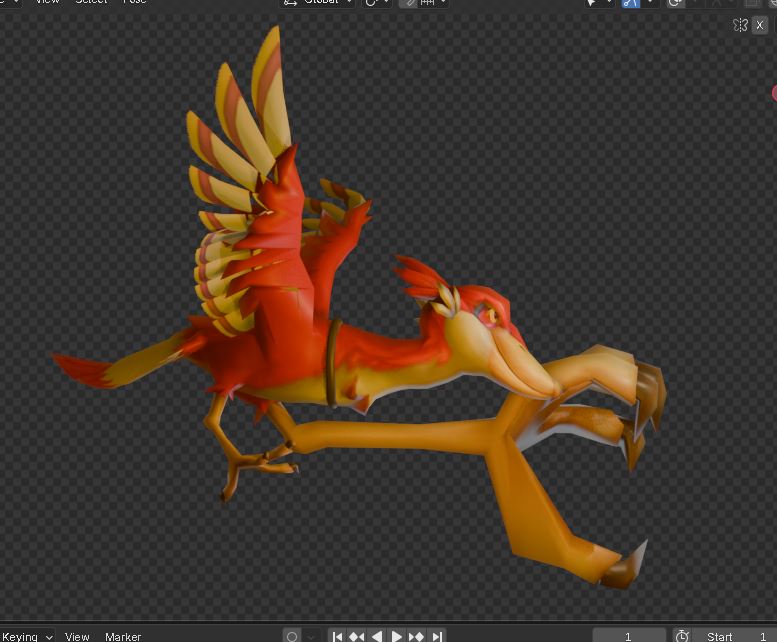Open auto keyframing options dropdown

point(311,636)
